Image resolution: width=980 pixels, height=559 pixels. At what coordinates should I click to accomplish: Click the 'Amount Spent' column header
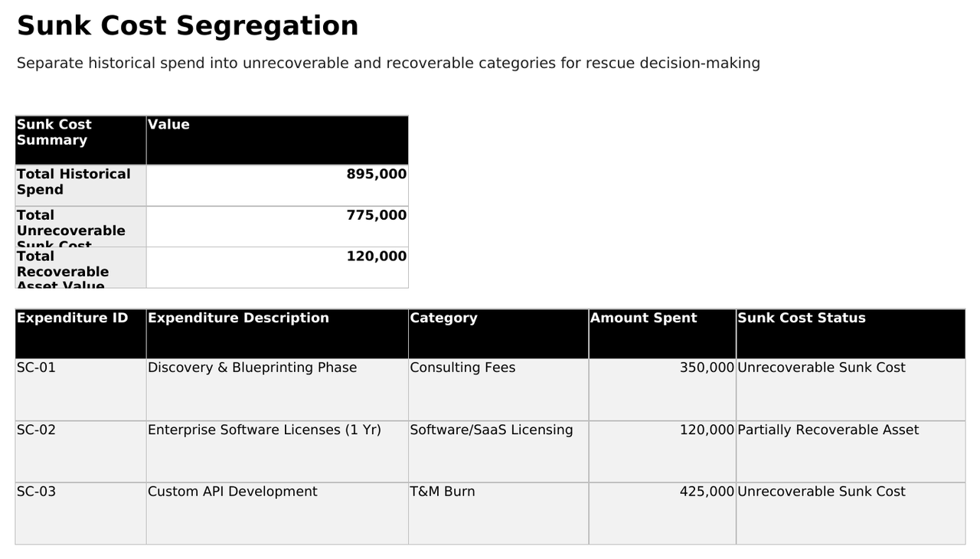click(662, 334)
